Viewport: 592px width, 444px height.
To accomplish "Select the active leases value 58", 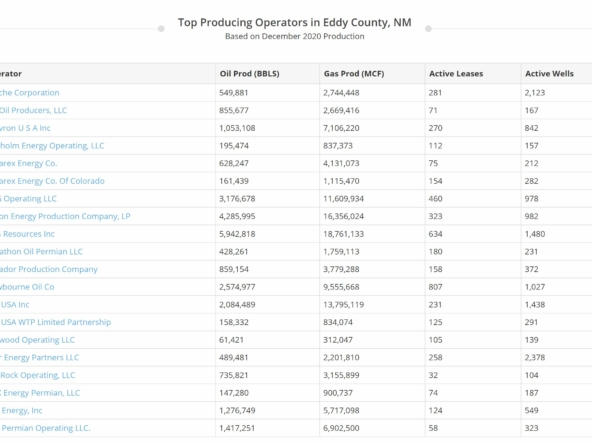I will coord(433,428).
